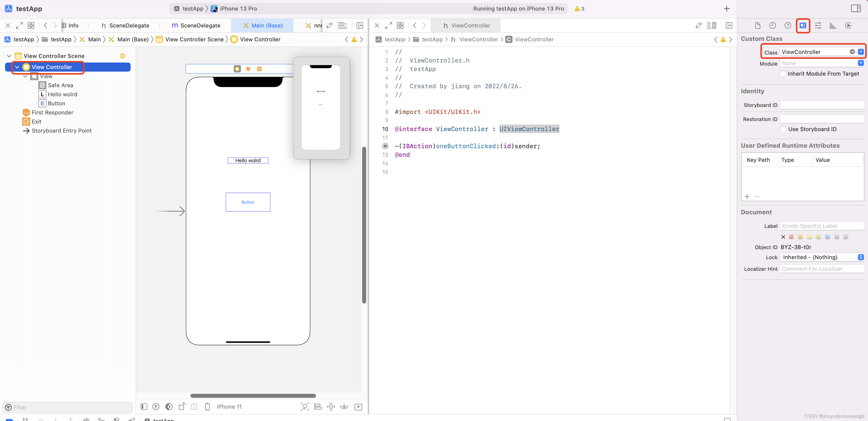Open the Class combo box dropdown
The width and height of the screenshot is (868, 421).
861,52
